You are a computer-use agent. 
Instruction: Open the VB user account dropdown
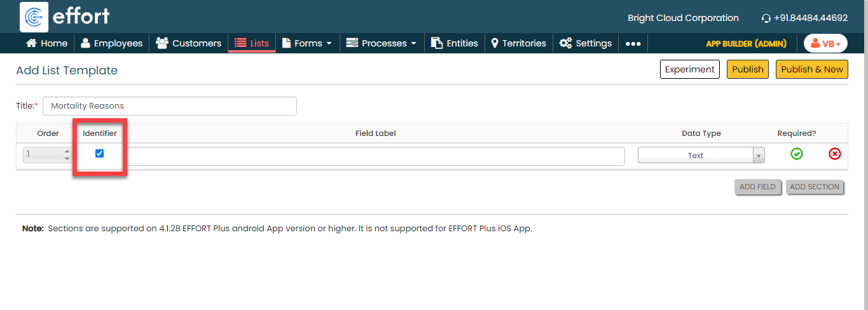825,43
